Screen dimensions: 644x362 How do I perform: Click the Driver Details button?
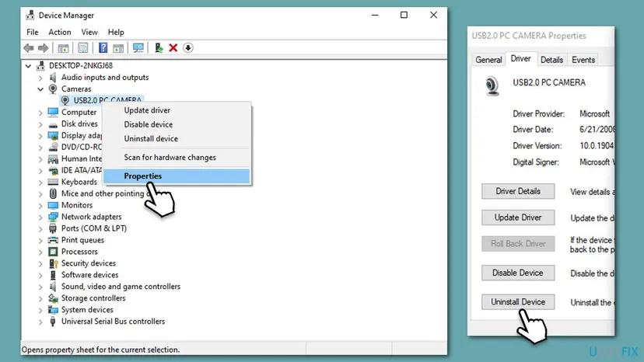518,191
